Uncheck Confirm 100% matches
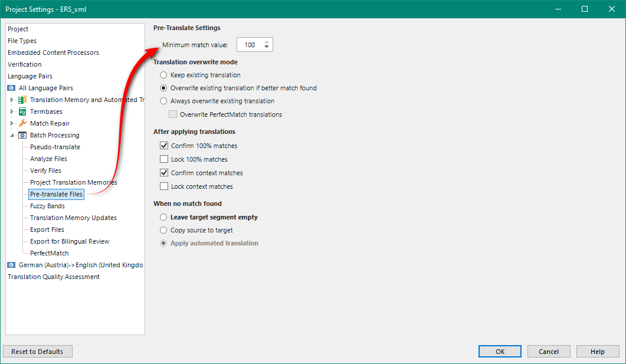Image resolution: width=626 pixels, height=364 pixels. click(x=163, y=146)
